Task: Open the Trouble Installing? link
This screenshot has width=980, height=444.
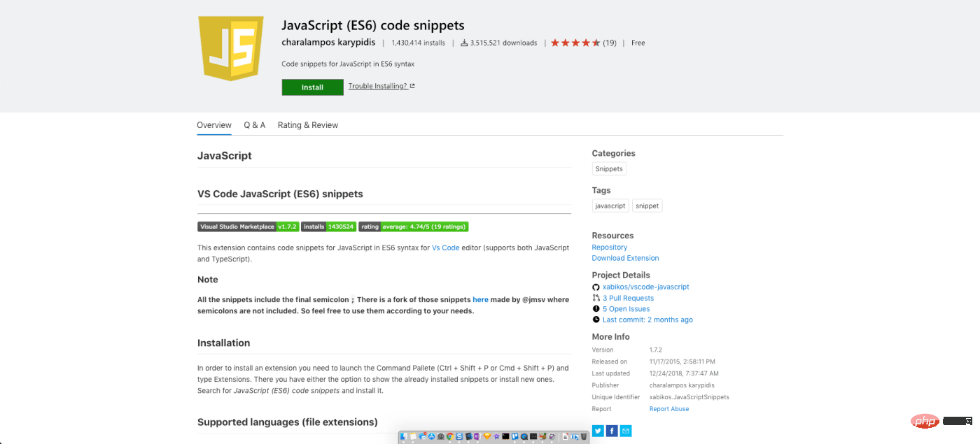Action: click(378, 86)
